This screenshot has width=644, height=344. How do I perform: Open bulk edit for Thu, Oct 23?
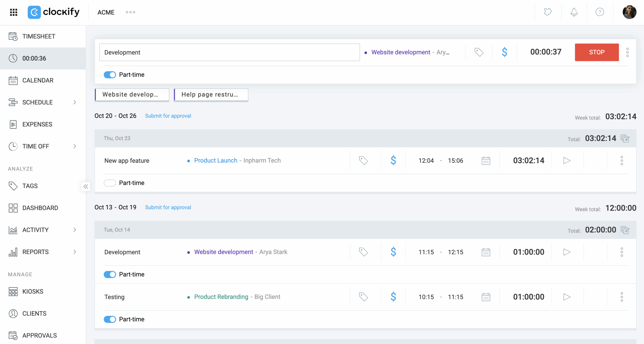pyautogui.click(x=625, y=139)
